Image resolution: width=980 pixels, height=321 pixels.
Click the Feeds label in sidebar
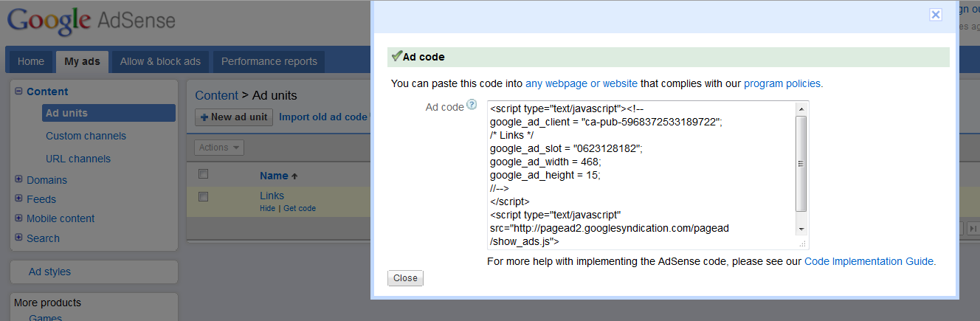[41, 199]
